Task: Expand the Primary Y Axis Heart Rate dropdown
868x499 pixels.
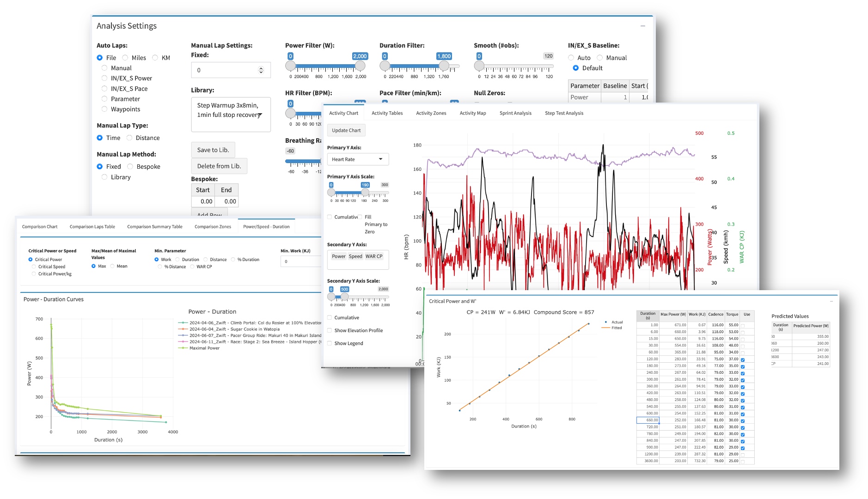Action: (x=358, y=159)
